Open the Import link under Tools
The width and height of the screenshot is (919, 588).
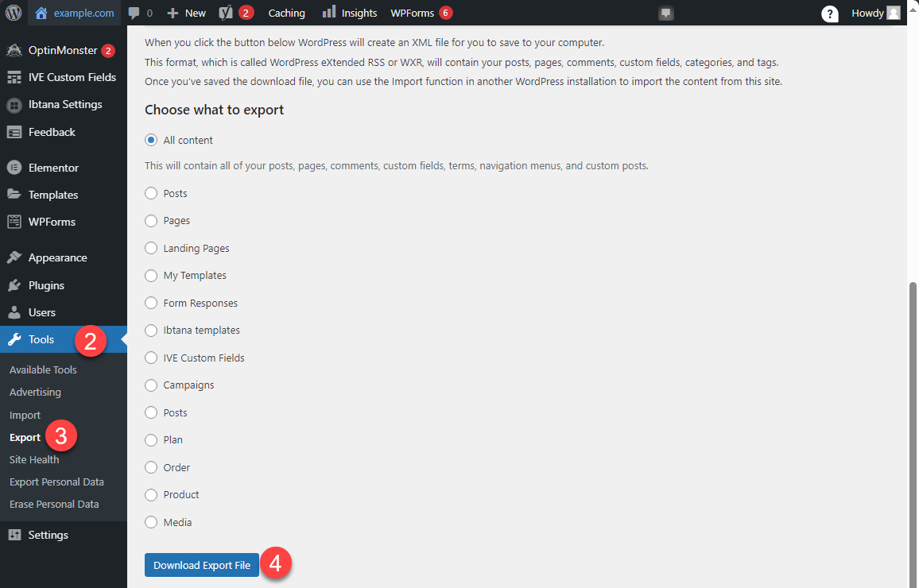pos(25,414)
